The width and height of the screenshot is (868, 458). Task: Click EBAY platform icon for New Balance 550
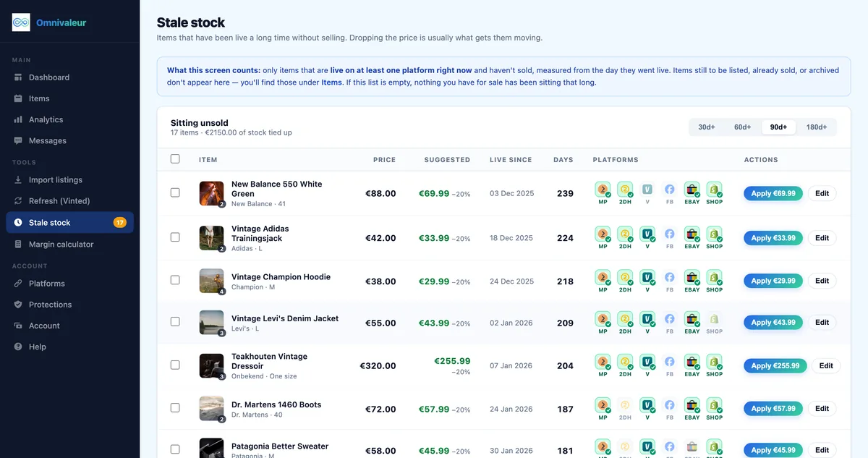tap(692, 190)
